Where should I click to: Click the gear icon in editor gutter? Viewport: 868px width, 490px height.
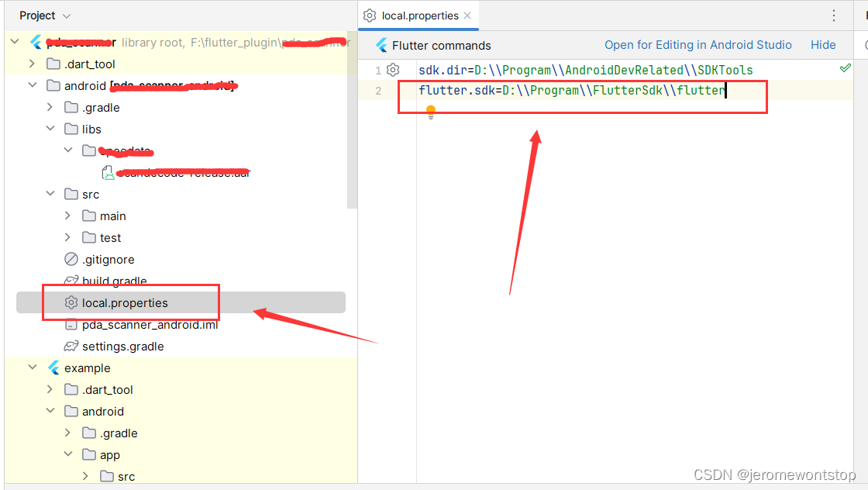[x=393, y=70]
